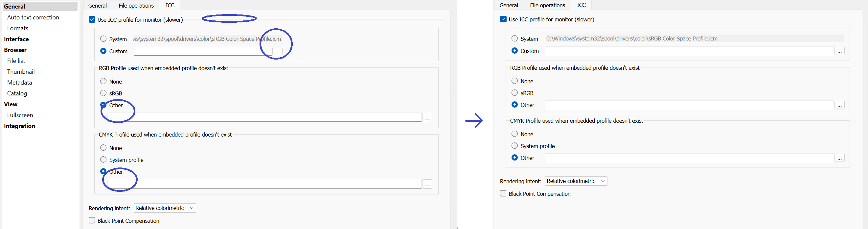868x229 pixels.
Task: Choose sRGB radio option in right panel
Action: (514, 93)
